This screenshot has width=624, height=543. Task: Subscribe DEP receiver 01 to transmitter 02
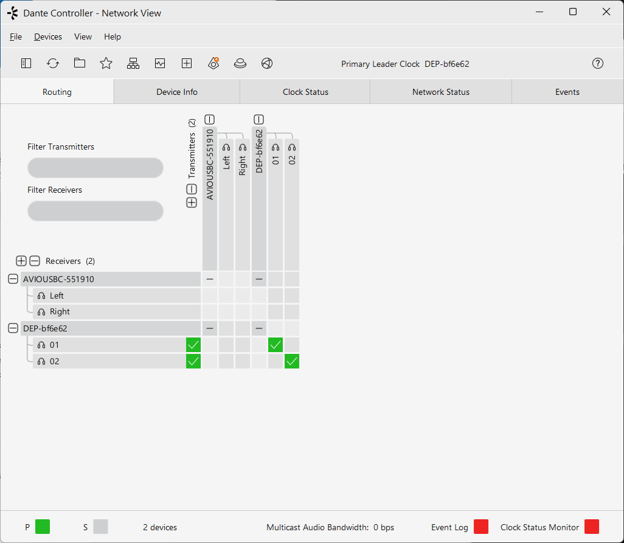[x=292, y=345]
